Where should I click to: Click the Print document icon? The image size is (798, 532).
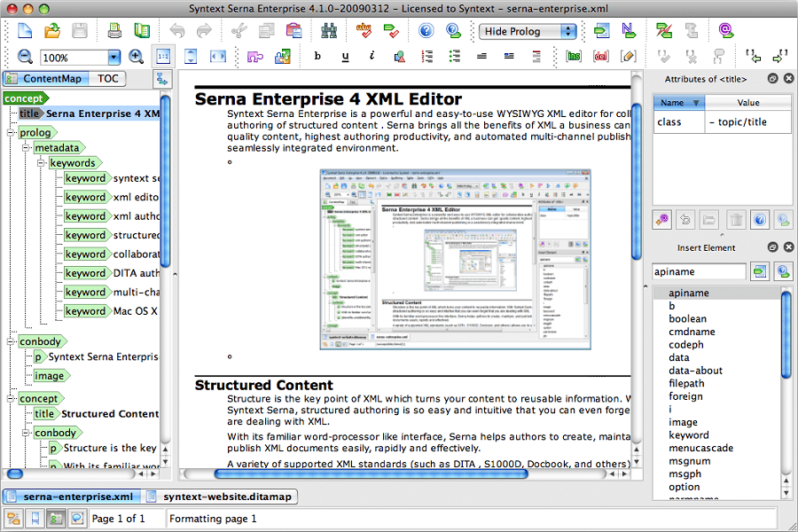pyautogui.click(x=114, y=31)
